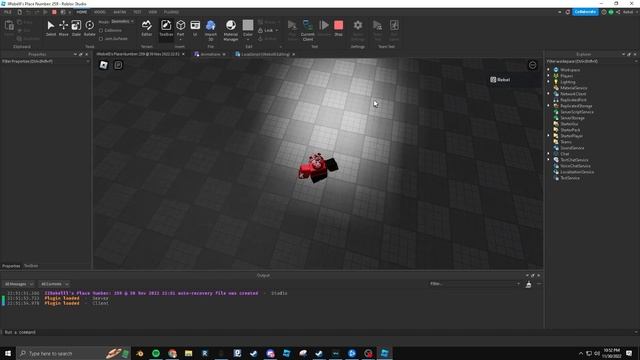Open the All Messages dropdown
Screen dimensions: 640x360
tap(19, 284)
